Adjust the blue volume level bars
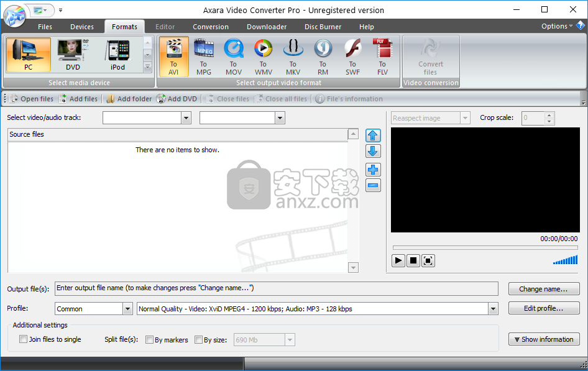Screen dimensions: 588x371 click(x=565, y=260)
